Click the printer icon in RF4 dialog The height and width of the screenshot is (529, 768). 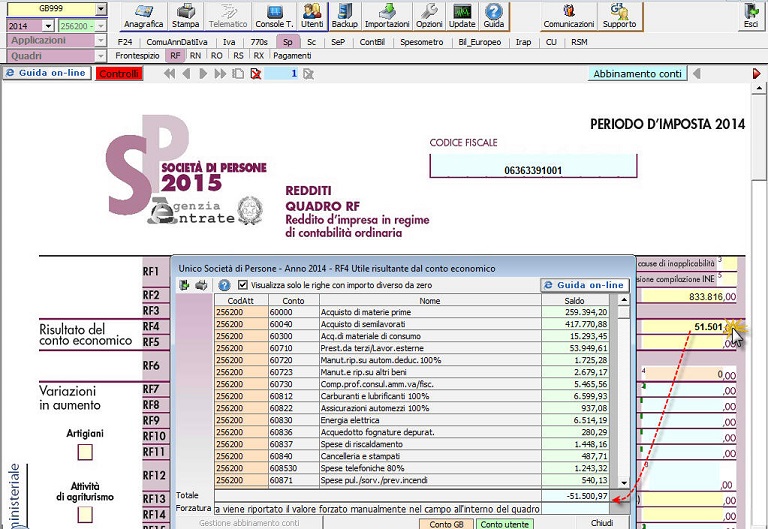point(201,285)
